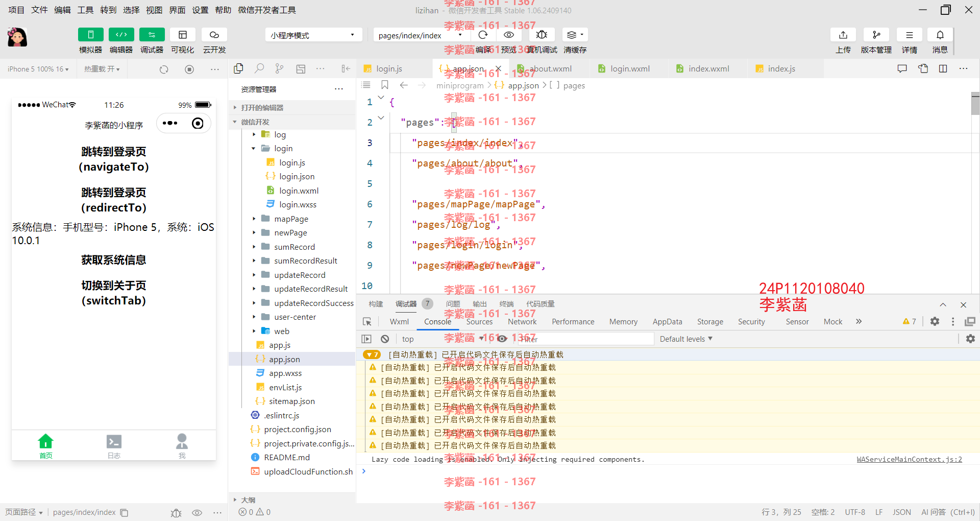
Task: Open the WAServiceMainContext.js:2 link
Action: point(909,459)
